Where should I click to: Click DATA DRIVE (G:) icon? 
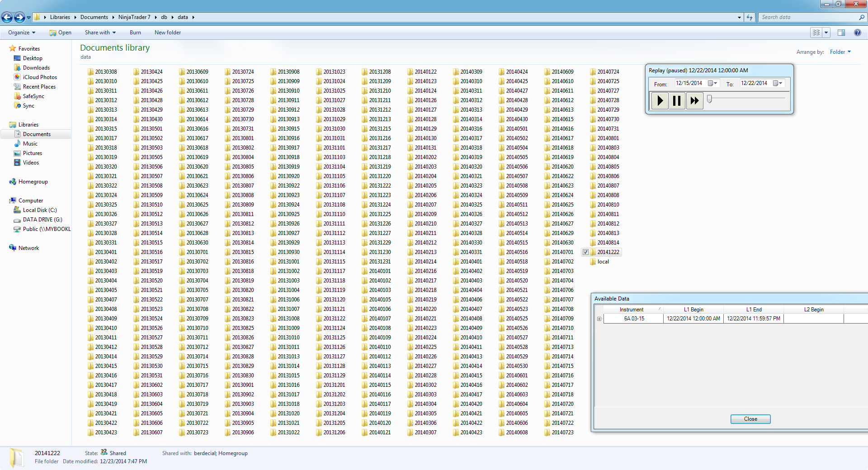[x=18, y=220]
